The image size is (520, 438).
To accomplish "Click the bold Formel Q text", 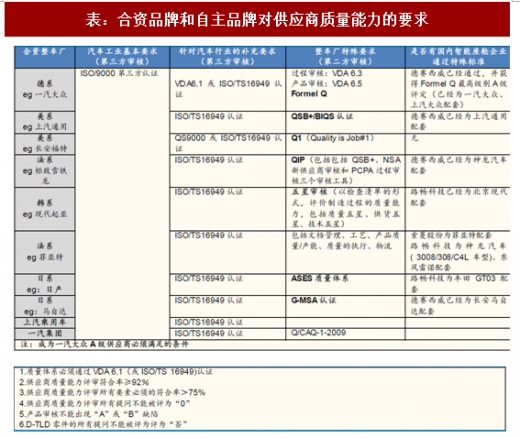I will click(309, 94).
